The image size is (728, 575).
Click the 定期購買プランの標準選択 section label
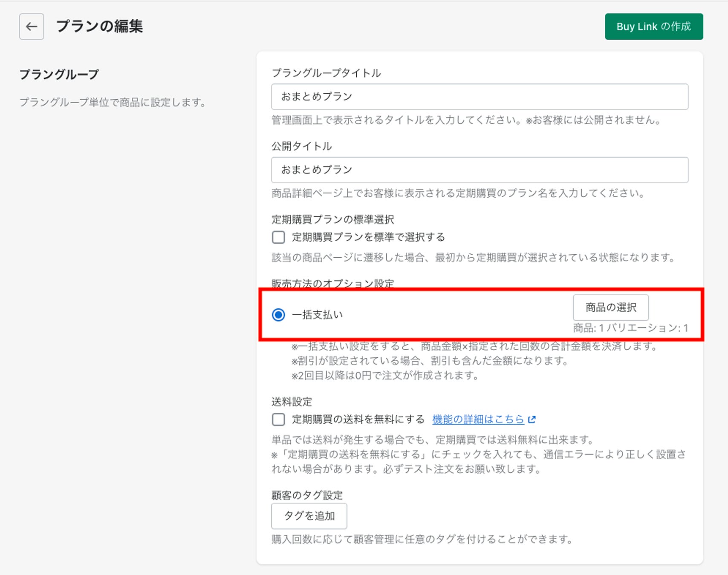click(332, 219)
